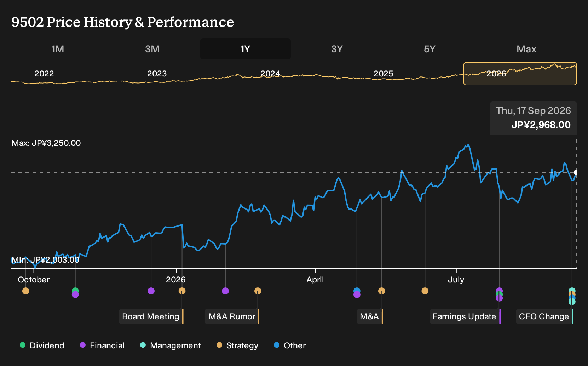Toggle the Dividend legend filter
The image size is (588, 366).
[42, 345]
